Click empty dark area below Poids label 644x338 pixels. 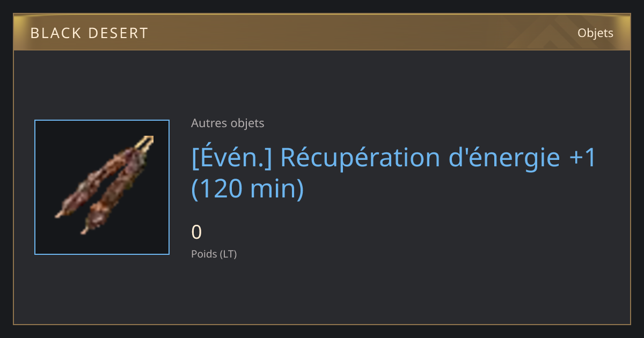pyautogui.click(x=322, y=292)
